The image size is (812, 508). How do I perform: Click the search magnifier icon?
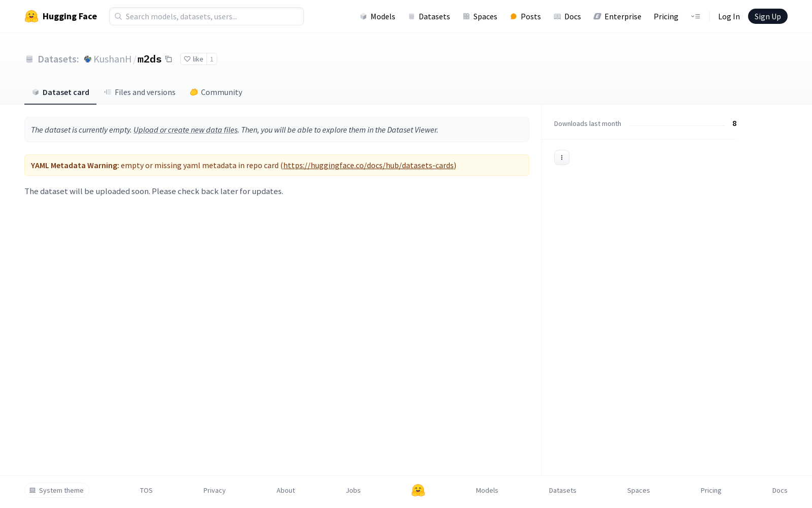(x=118, y=16)
